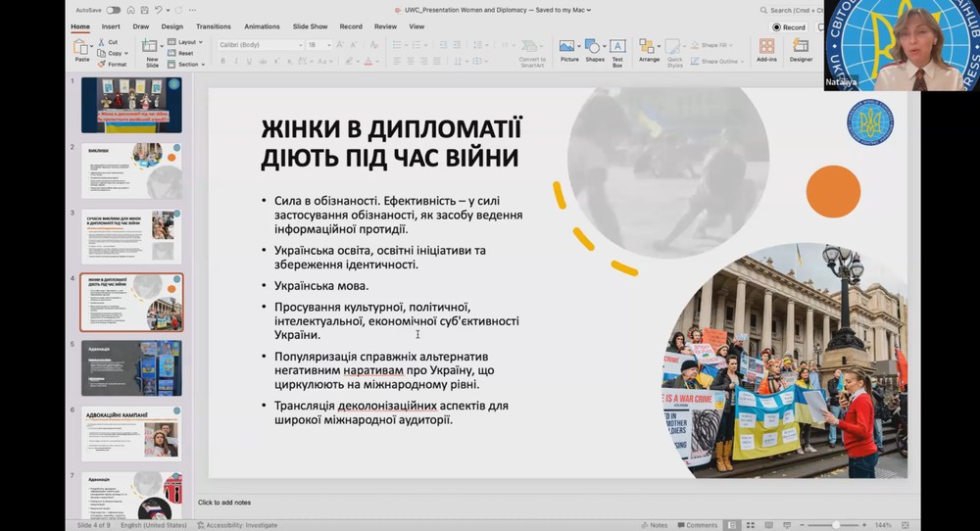The width and height of the screenshot is (980, 531).
Task: Click the font color A swatch
Action: [x=368, y=61]
